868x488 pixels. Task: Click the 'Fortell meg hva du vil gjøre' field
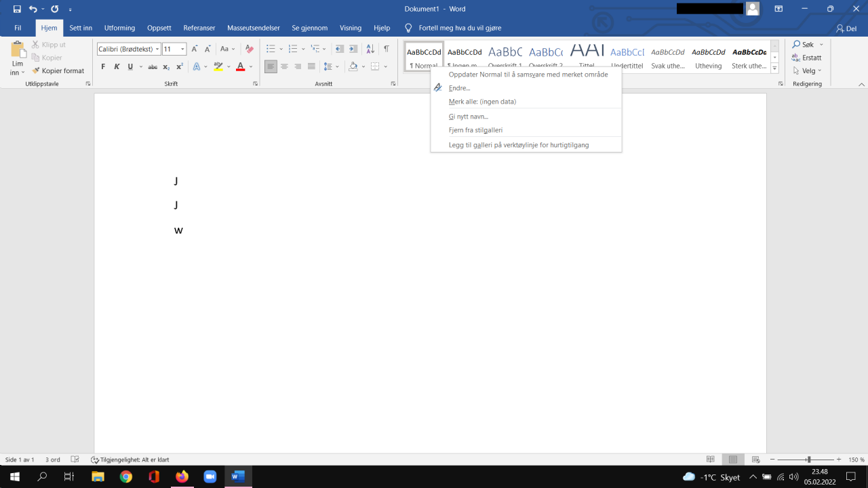(x=460, y=28)
